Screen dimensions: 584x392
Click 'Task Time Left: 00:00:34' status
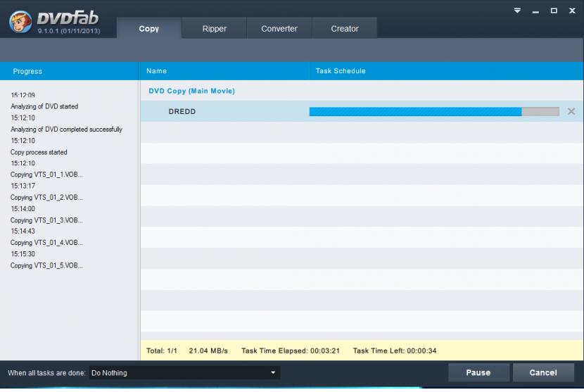click(x=395, y=350)
